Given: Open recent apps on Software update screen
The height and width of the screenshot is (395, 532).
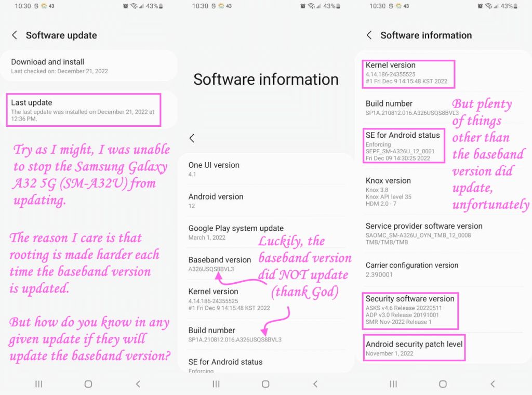Looking at the screenshot, I should click(x=38, y=384).
